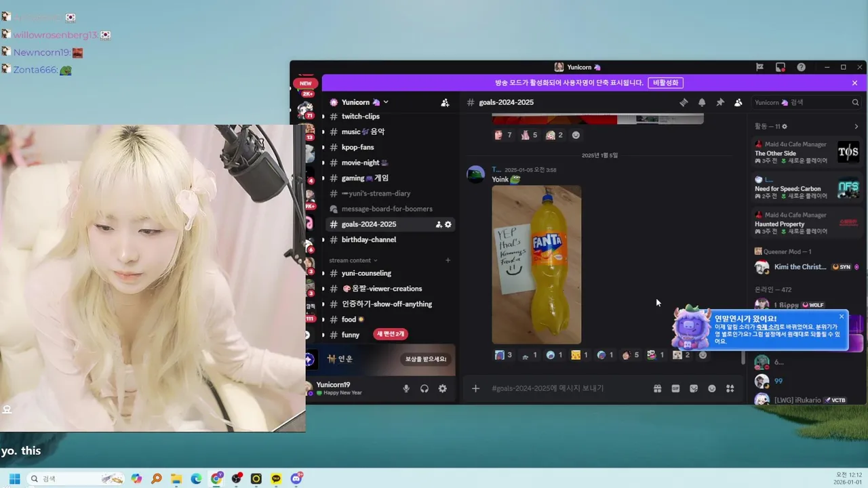This screenshot has width=868, height=488.
Task: Click Need for Speed: Carbon activity card
Action: 807,188
